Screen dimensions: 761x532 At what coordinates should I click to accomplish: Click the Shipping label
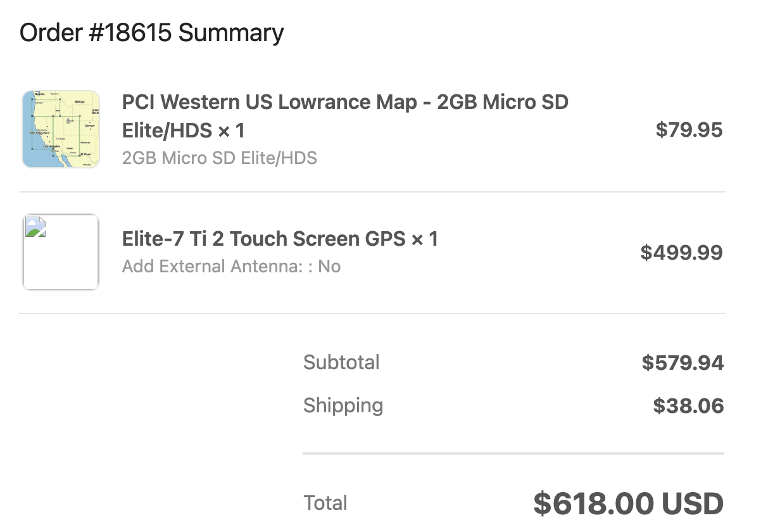pos(343,405)
